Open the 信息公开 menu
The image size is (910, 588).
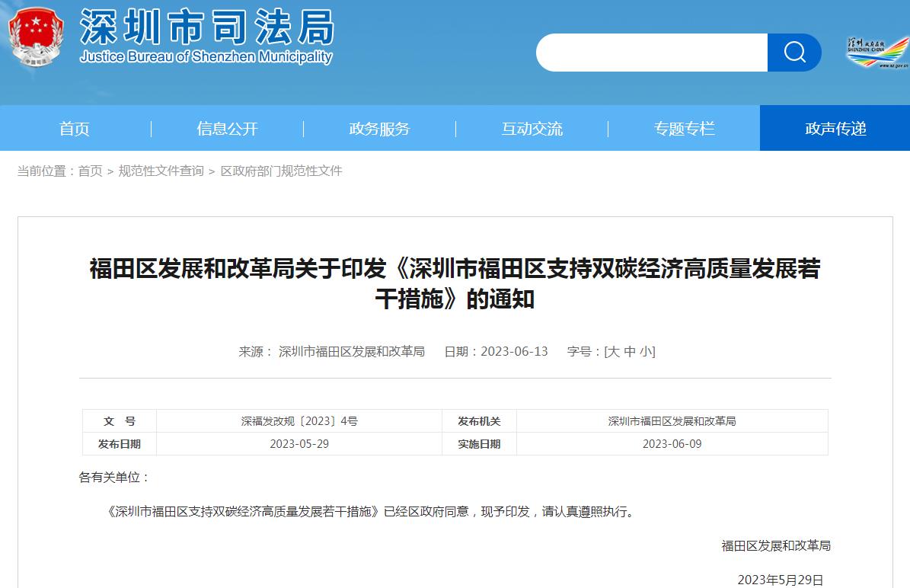click(x=227, y=129)
